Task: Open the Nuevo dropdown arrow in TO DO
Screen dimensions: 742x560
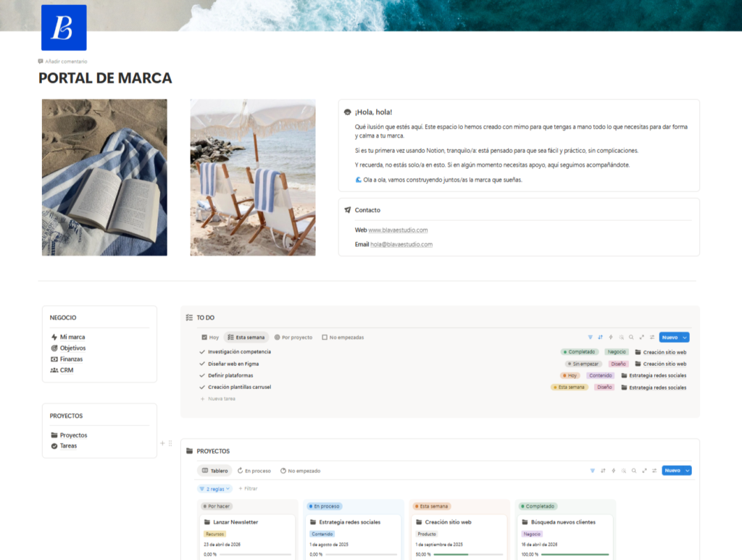Action: [685, 337]
